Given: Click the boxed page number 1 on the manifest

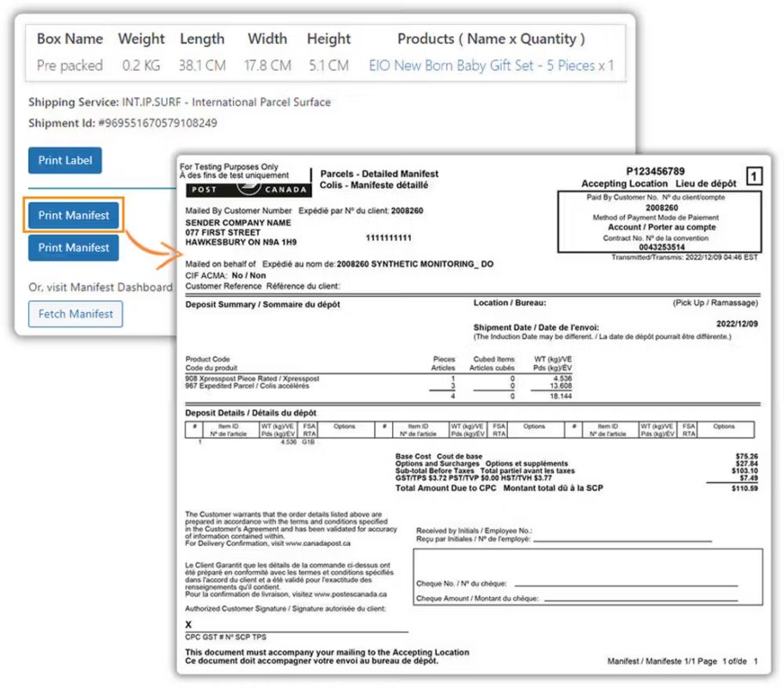Looking at the screenshot, I should pos(754,176).
